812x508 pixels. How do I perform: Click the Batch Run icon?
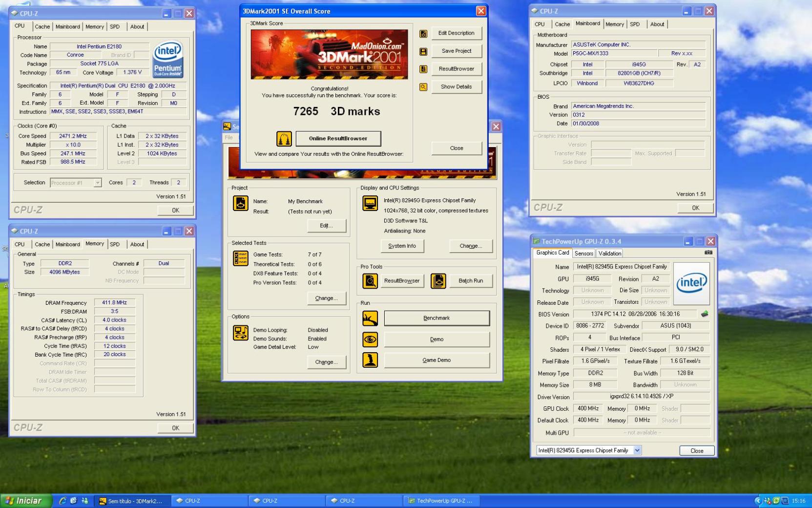pos(438,281)
